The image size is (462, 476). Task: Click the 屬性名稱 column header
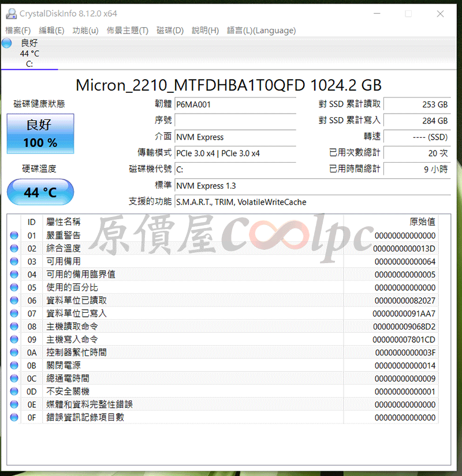click(63, 222)
